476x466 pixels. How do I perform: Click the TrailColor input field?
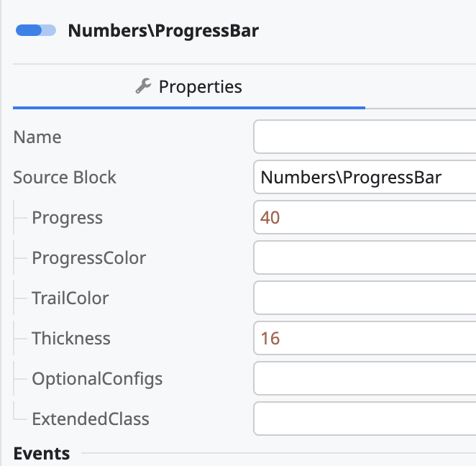tap(365, 298)
